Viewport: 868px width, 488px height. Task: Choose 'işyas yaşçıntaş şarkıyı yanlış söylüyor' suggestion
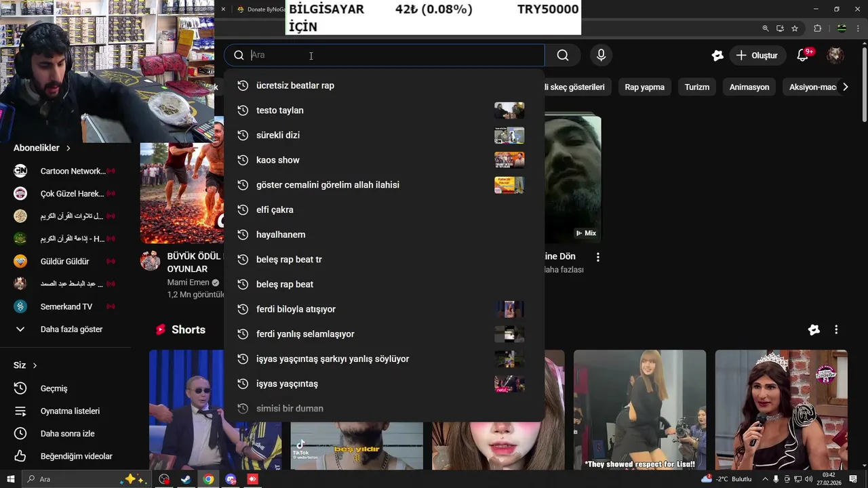click(x=384, y=359)
